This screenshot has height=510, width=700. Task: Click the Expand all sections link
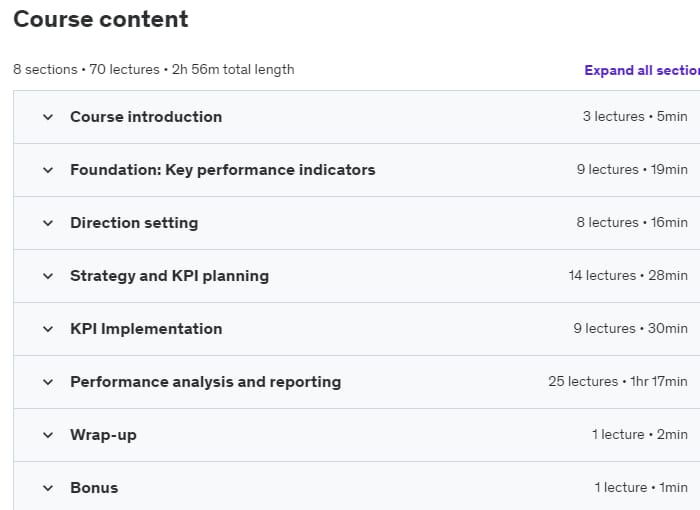coord(642,70)
